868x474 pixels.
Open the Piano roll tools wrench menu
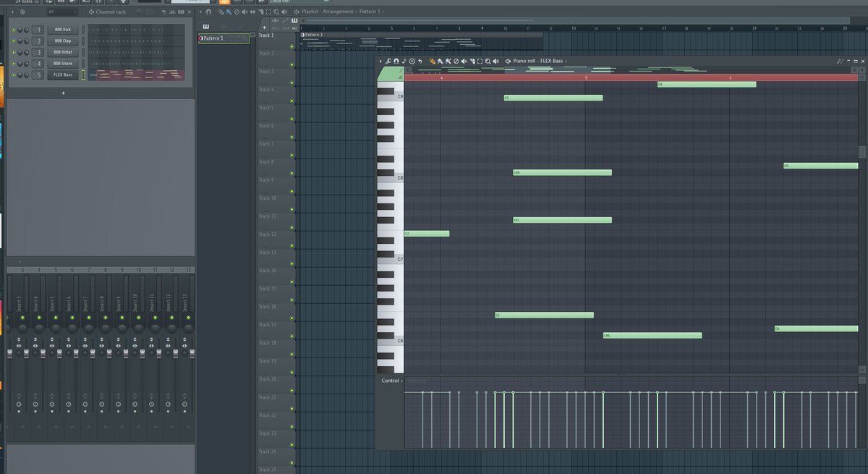(388, 62)
